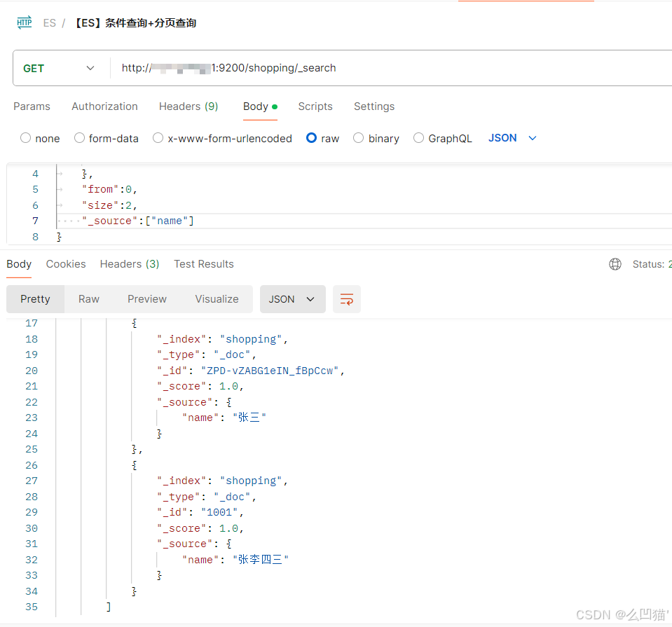The image size is (672, 627).
Task: Select the binary body radio button
Action: click(x=359, y=138)
